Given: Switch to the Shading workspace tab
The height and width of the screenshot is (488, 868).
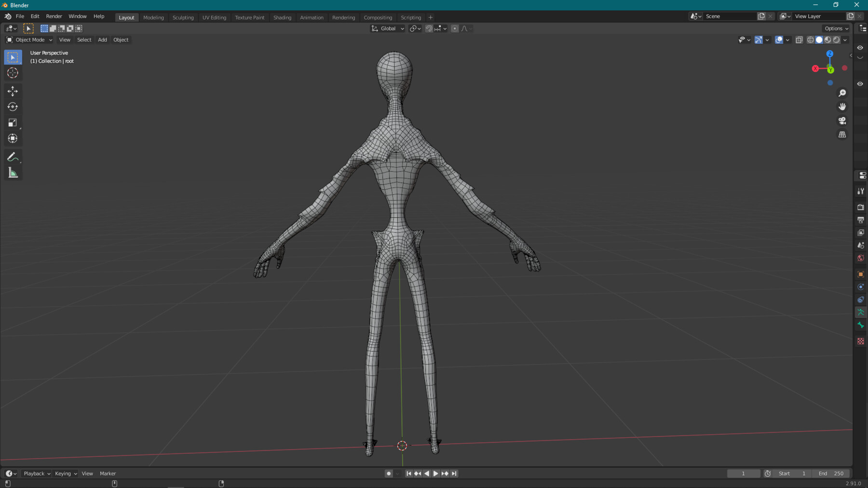Looking at the screenshot, I should point(282,17).
